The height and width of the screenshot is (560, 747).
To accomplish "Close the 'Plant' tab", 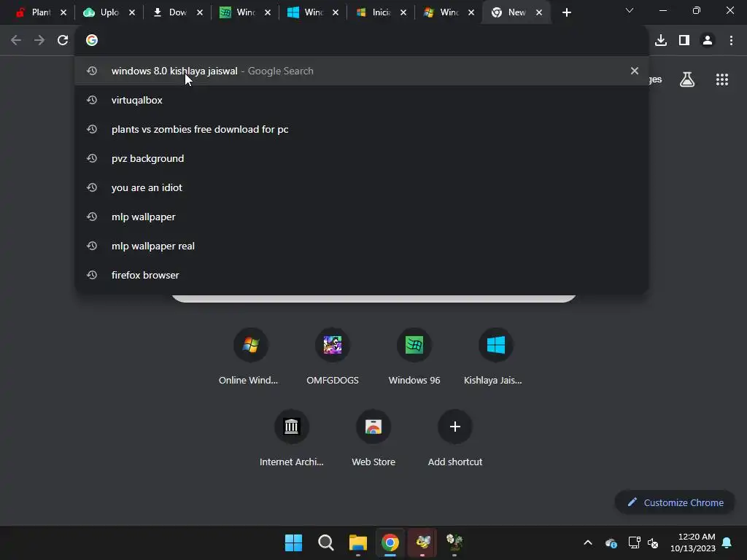I will tap(63, 12).
